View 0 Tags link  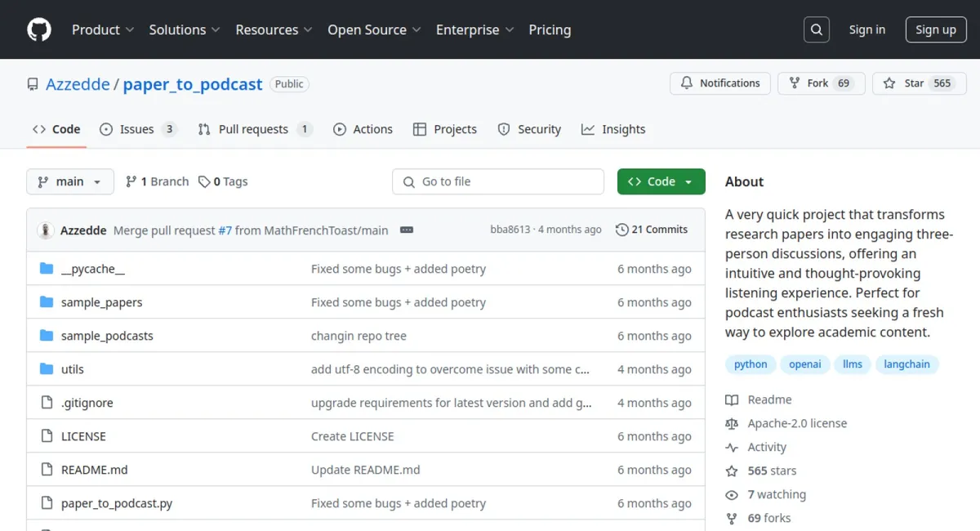(x=223, y=181)
